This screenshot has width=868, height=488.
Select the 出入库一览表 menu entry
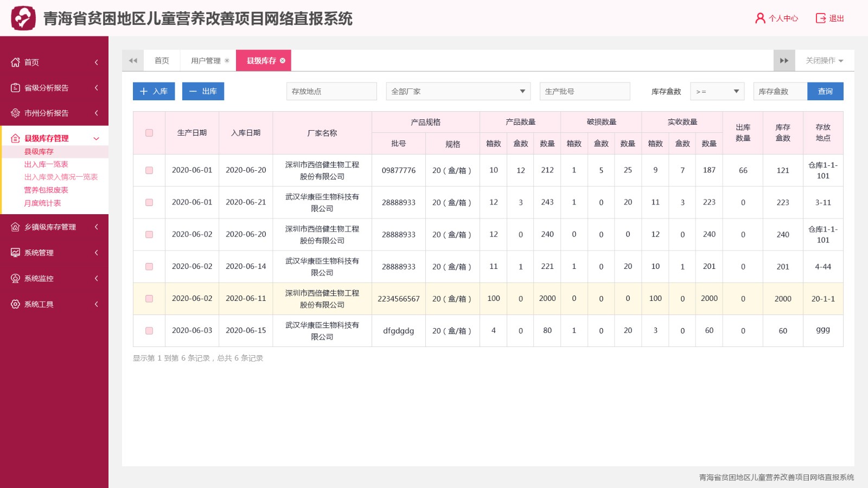click(x=46, y=164)
